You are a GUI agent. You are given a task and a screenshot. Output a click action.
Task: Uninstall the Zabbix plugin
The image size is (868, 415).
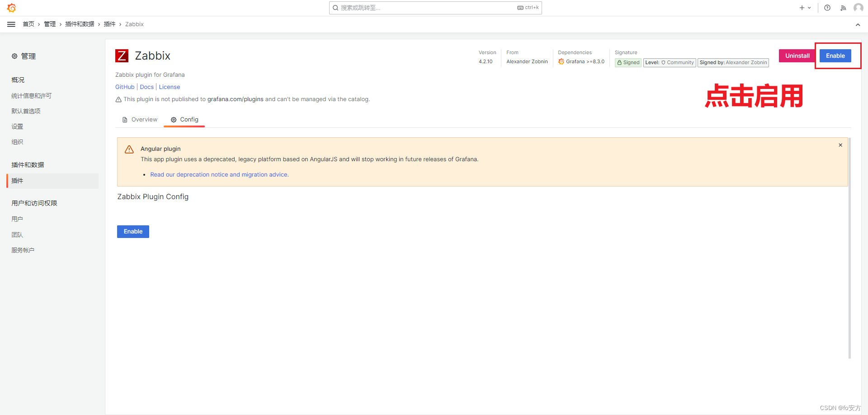point(797,56)
